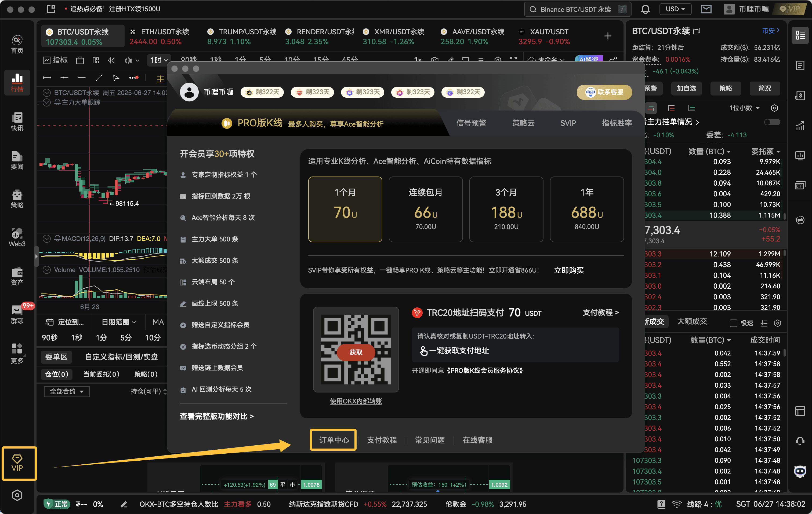
Task: Toggle visibility of 主力大单跟踪 indicator
Action: point(47,102)
